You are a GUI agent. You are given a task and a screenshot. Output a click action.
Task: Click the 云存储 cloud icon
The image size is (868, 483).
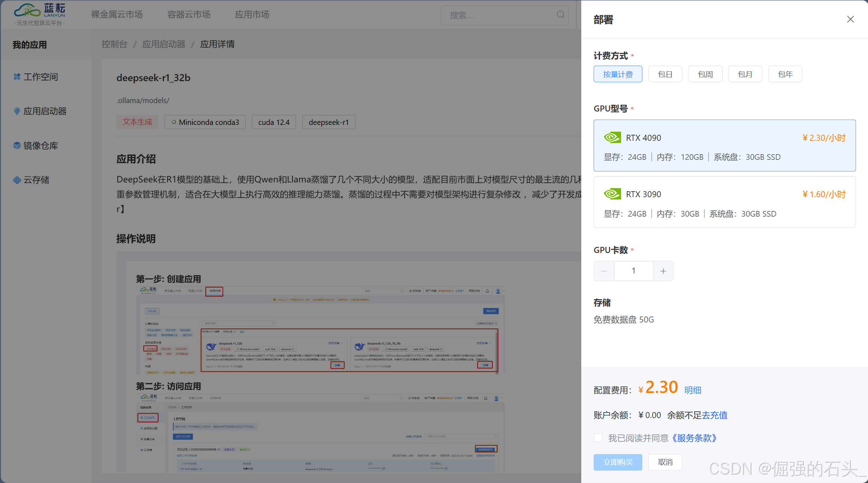coord(17,180)
